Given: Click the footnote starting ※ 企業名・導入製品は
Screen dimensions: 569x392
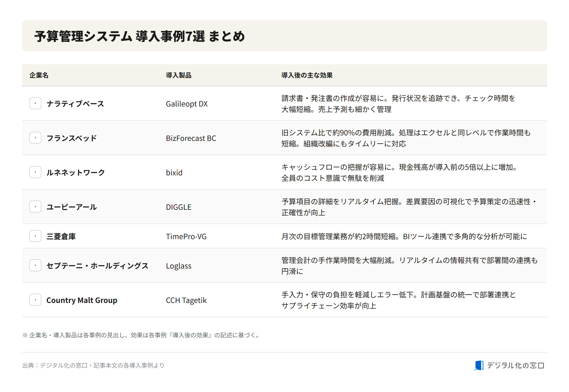Looking at the screenshot, I should [x=141, y=335].
